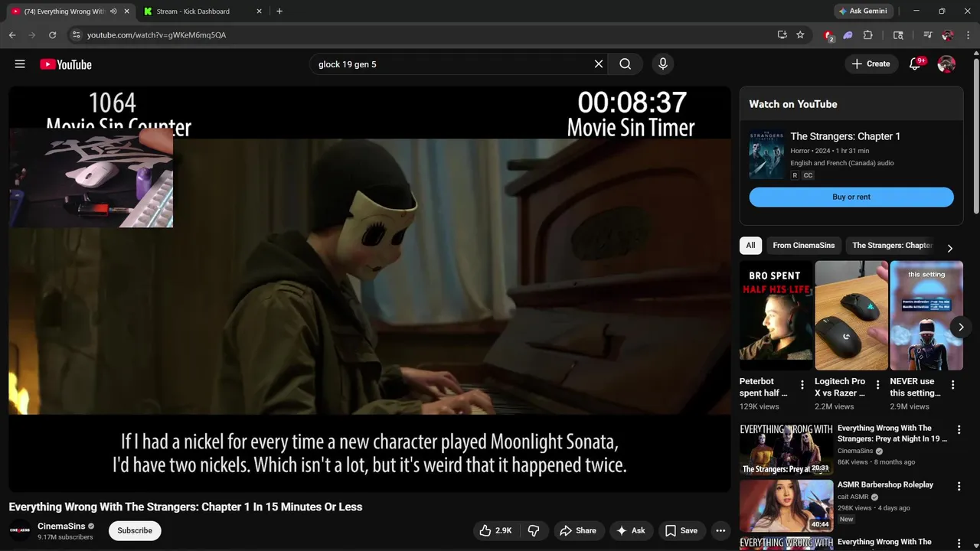Open a new browser tab
Viewport: 980px width, 551px height.
(279, 11)
